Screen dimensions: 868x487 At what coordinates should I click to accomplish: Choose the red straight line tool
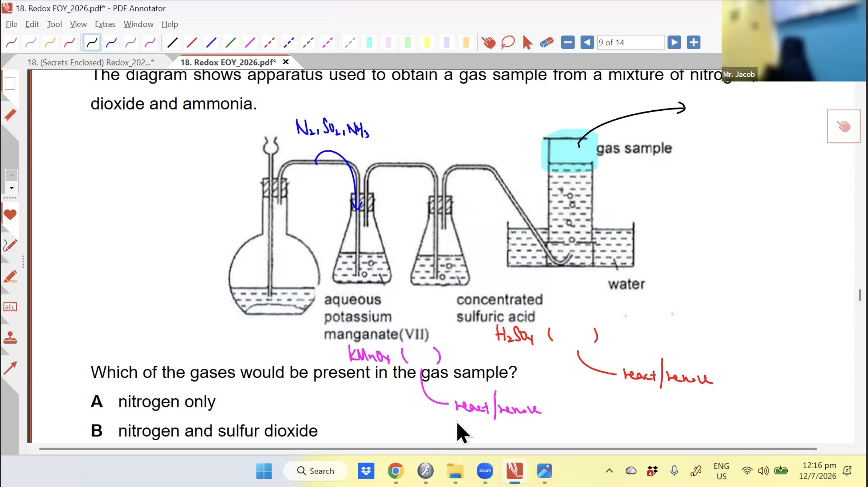(x=192, y=43)
